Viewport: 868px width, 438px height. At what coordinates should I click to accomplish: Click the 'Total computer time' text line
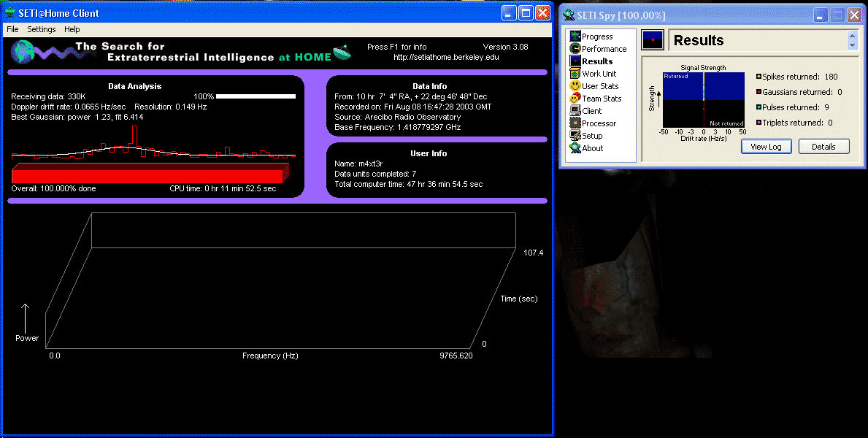(409, 185)
